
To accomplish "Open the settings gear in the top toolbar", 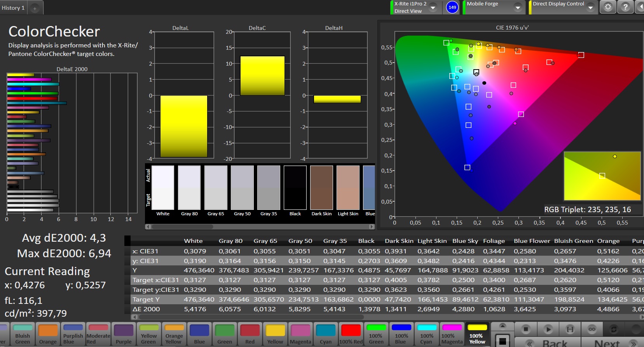I will click(x=608, y=7).
